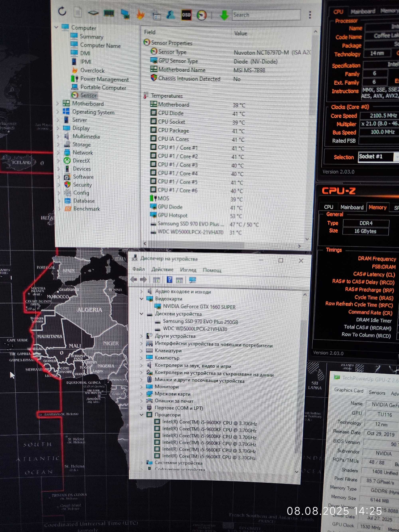Open the Graphics Card tab in GPU-Z
This screenshot has width=399, height=532.
pos(349,390)
